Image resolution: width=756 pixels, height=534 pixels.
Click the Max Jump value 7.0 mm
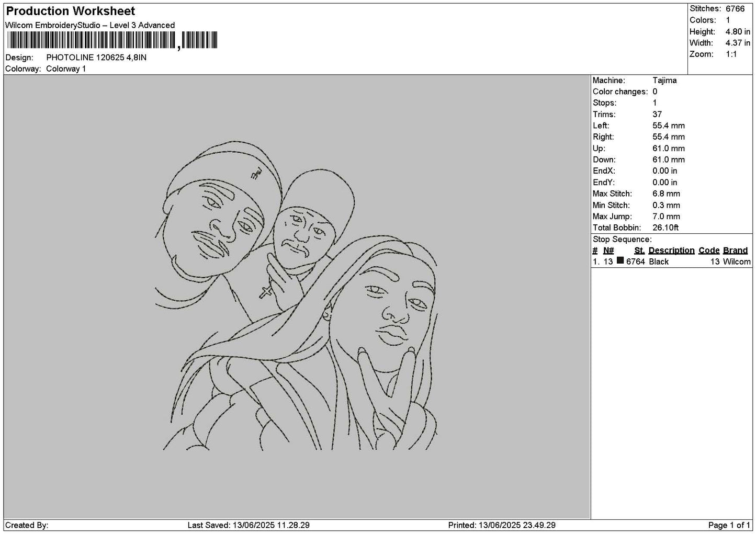click(666, 217)
